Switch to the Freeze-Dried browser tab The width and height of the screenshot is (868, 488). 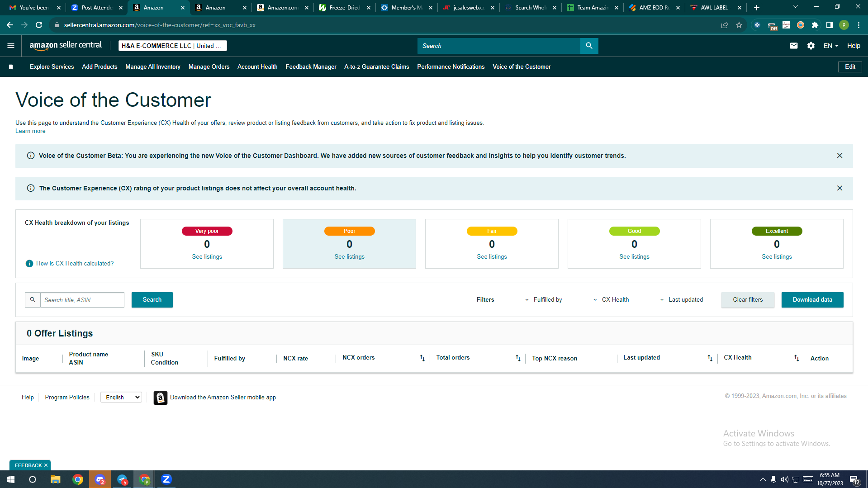click(x=345, y=8)
